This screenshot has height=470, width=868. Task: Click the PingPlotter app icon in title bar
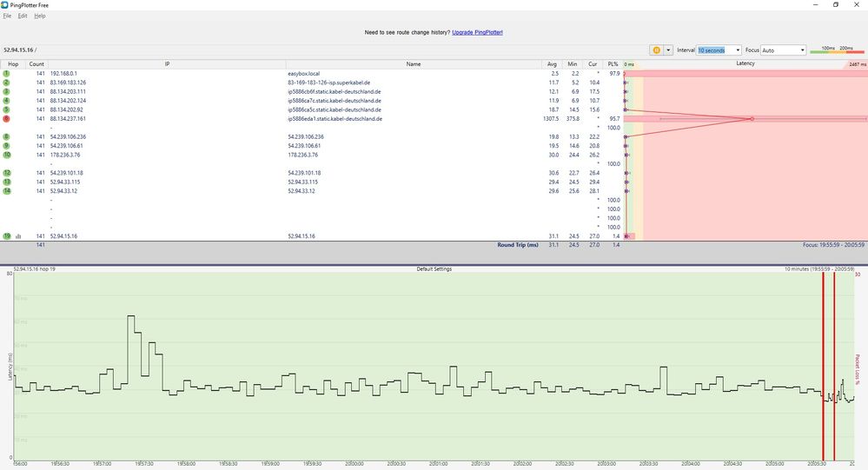(x=5, y=5)
